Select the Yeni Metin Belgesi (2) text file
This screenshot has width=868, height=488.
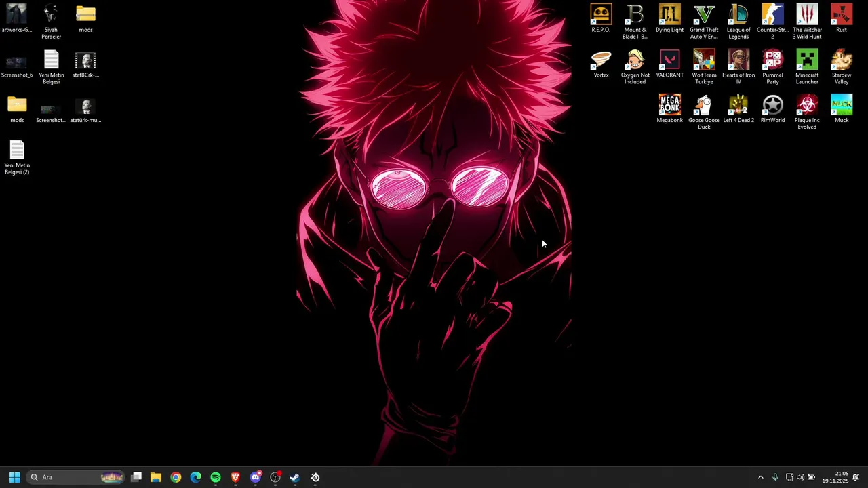(x=17, y=157)
